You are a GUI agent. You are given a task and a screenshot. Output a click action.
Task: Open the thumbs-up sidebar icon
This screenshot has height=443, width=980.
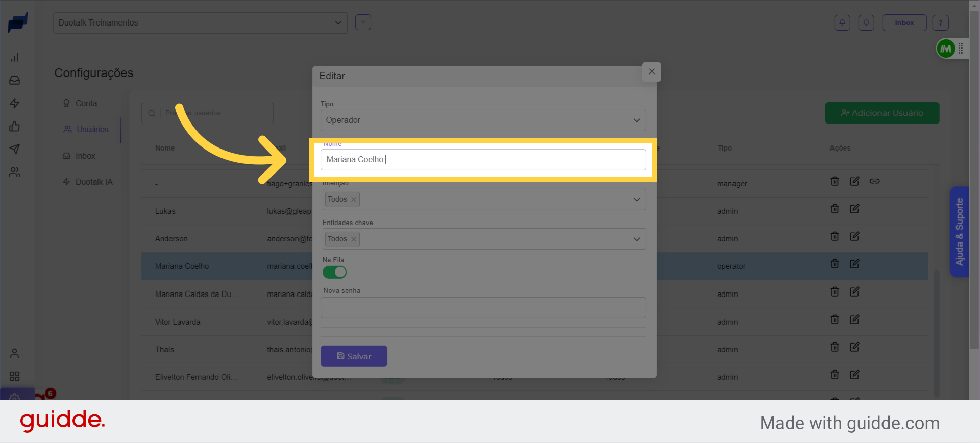pyautogui.click(x=15, y=126)
